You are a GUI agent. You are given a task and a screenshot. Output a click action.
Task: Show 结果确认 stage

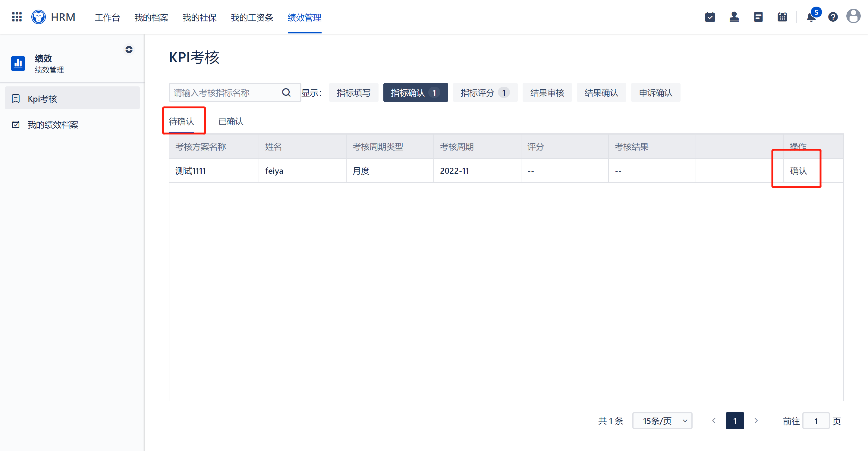[x=602, y=92]
